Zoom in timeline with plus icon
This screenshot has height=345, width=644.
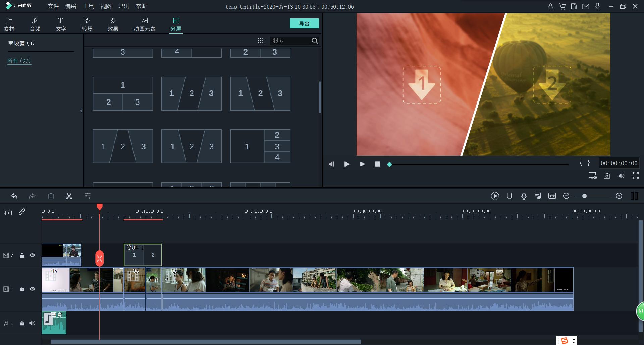click(x=619, y=196)
